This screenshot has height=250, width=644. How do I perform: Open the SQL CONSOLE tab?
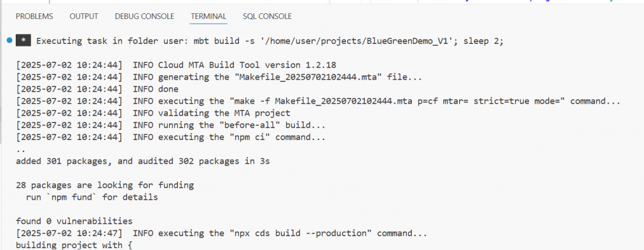tap(267, 16)
